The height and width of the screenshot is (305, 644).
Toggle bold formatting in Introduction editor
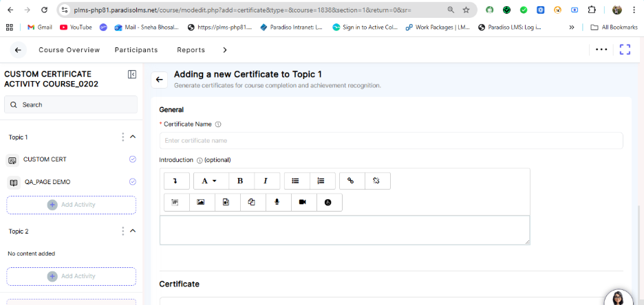tap(240, 181)
